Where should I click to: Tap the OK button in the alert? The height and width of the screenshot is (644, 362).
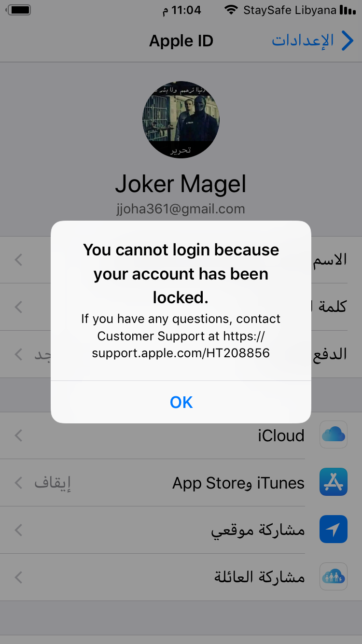coord(181,402)
